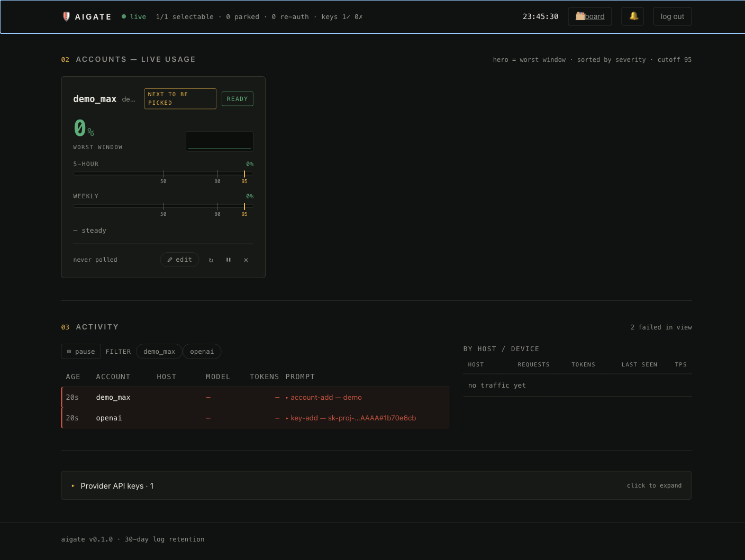
Task: Select the demo_max activity row account
Action: (113, 397)
